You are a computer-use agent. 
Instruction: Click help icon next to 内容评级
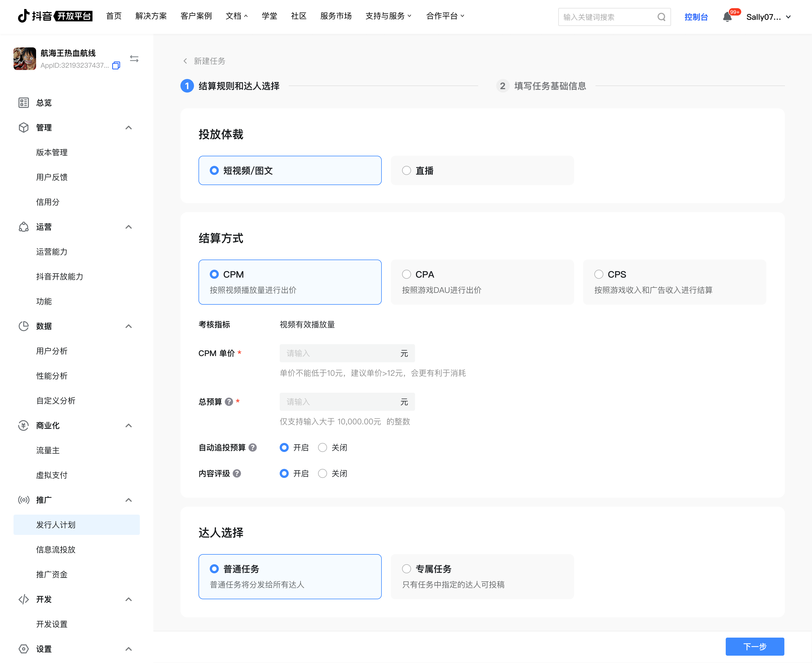click(237, 474)
